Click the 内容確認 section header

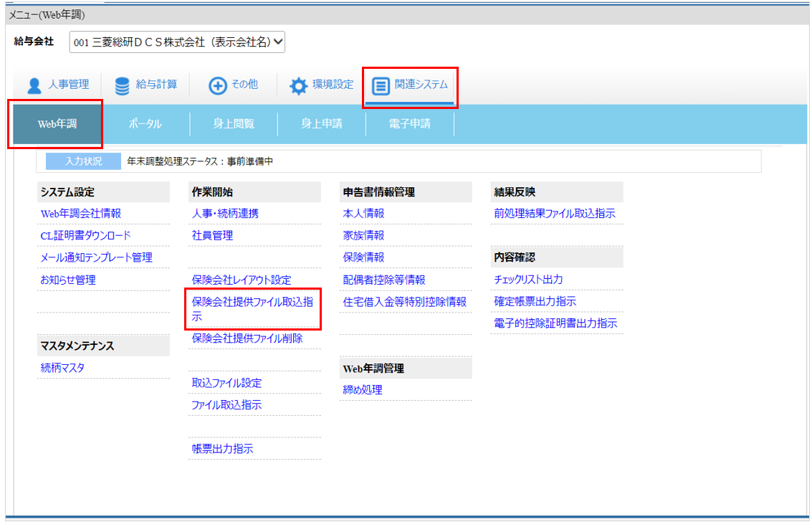tap(557, 257)
